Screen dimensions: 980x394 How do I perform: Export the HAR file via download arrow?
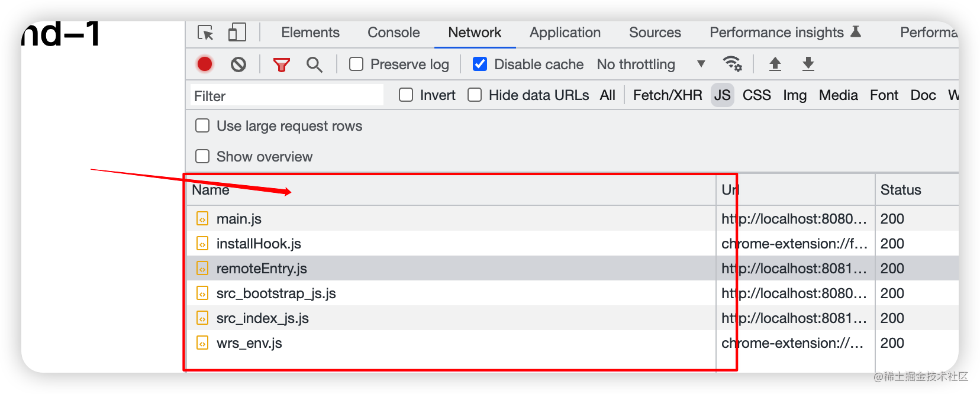[x=808, y=64]
